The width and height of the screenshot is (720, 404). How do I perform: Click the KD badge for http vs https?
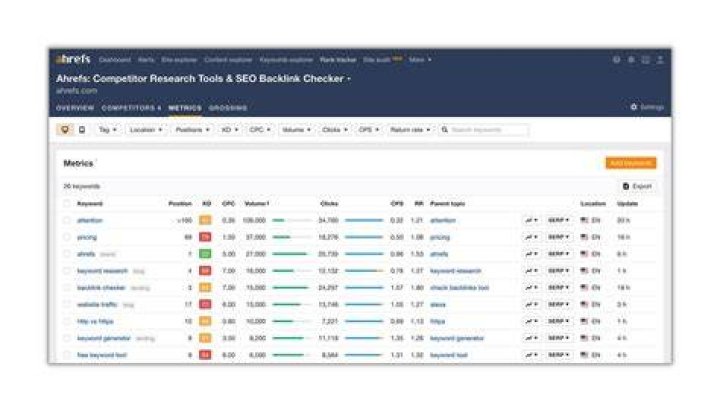point(205,321)
